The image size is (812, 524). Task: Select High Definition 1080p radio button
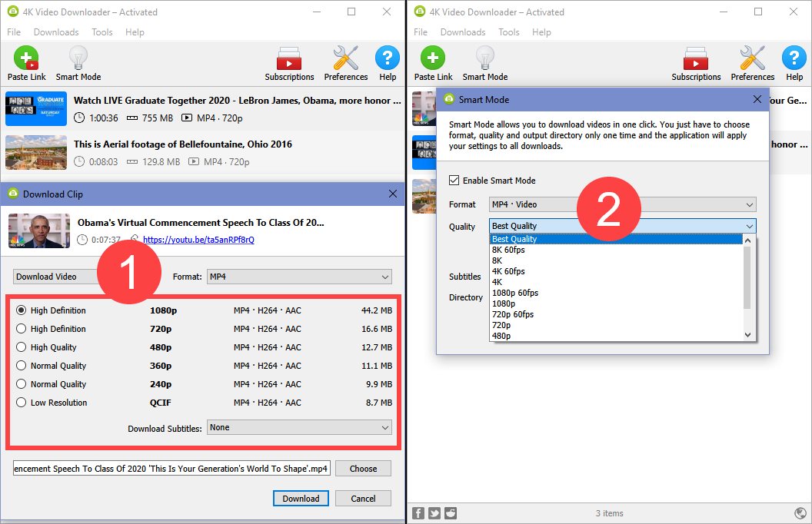click(x=22, y=310)
